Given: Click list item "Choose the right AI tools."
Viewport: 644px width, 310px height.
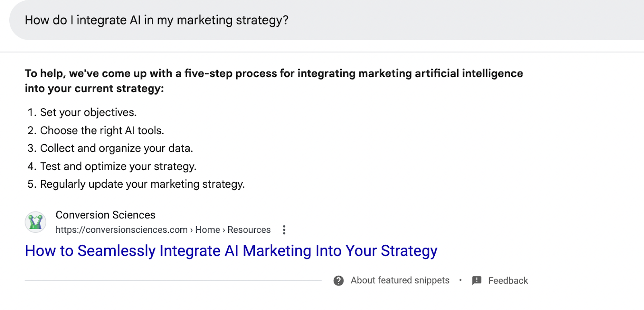Looking at the screenshot, I should click(102, 131).
